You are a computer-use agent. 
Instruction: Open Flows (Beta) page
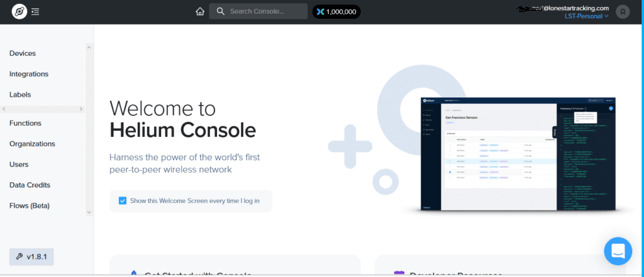tap(30, 205)
